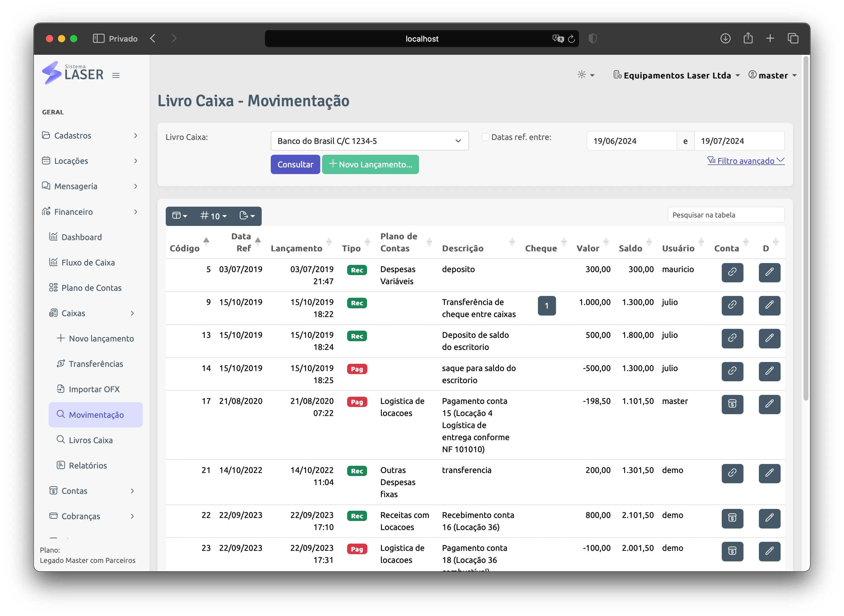The height and width of the screenshot is (616, 844).
Task: Click the cheque badge numbered 1
Action: click(x=547, y=306)
